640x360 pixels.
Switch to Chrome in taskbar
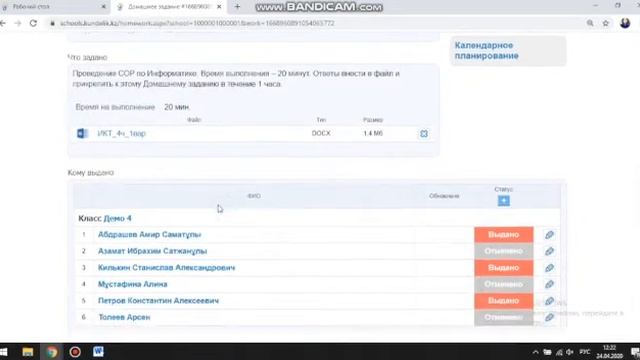click(x=52, y=352)
